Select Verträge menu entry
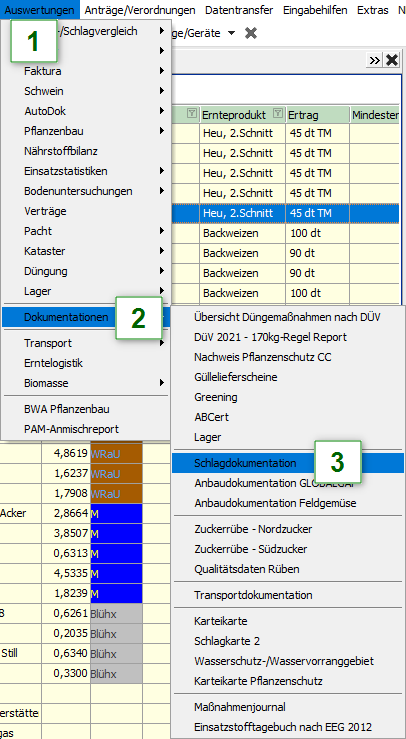This screenshot has width=406, height=739. coord(86,211)
